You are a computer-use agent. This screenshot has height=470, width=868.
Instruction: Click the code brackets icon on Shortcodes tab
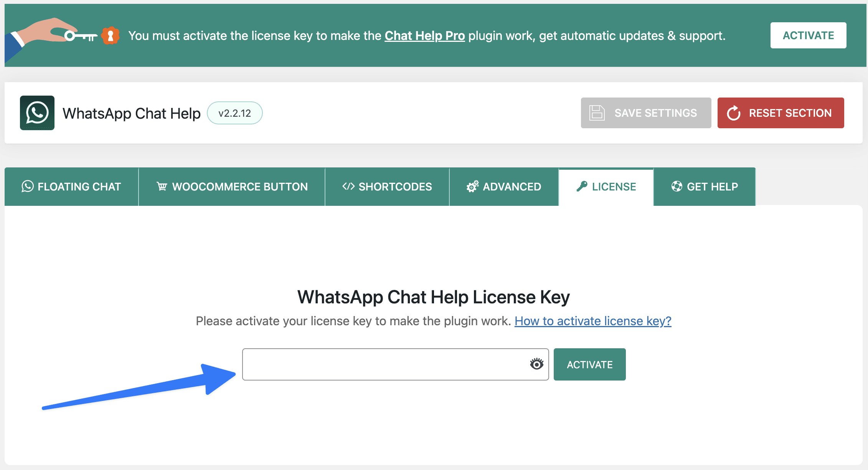pos(348,187)
